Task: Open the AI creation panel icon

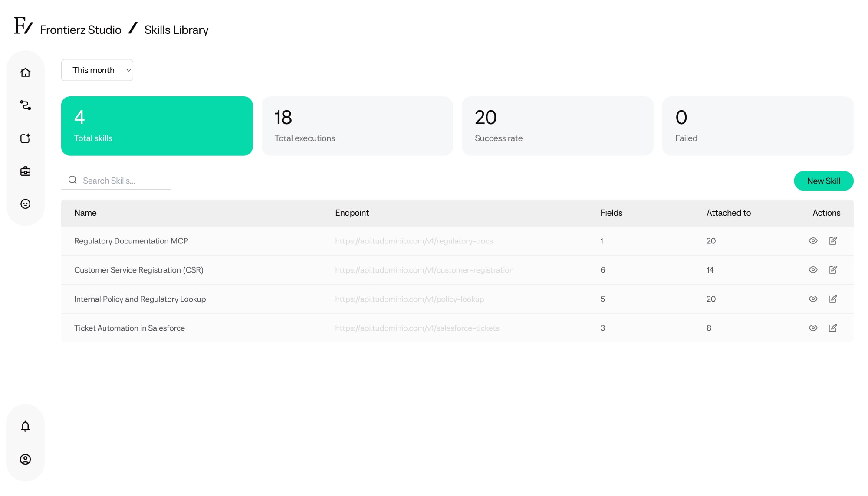Action: click(x=26, y=138)
